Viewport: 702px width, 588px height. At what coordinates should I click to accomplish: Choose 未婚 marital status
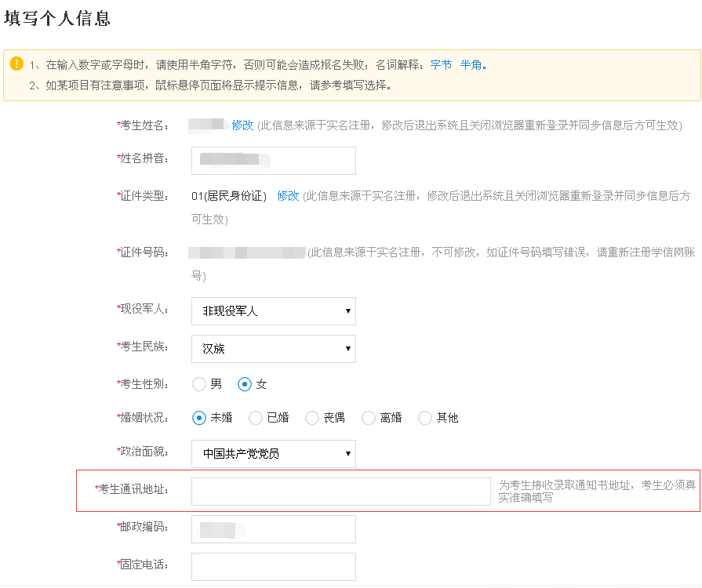[x=199, y=418]
